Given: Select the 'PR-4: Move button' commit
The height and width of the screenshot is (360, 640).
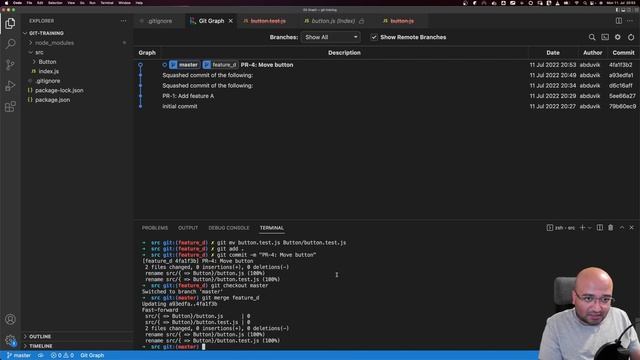Looking at the screenshot, I should click(387, 65).
